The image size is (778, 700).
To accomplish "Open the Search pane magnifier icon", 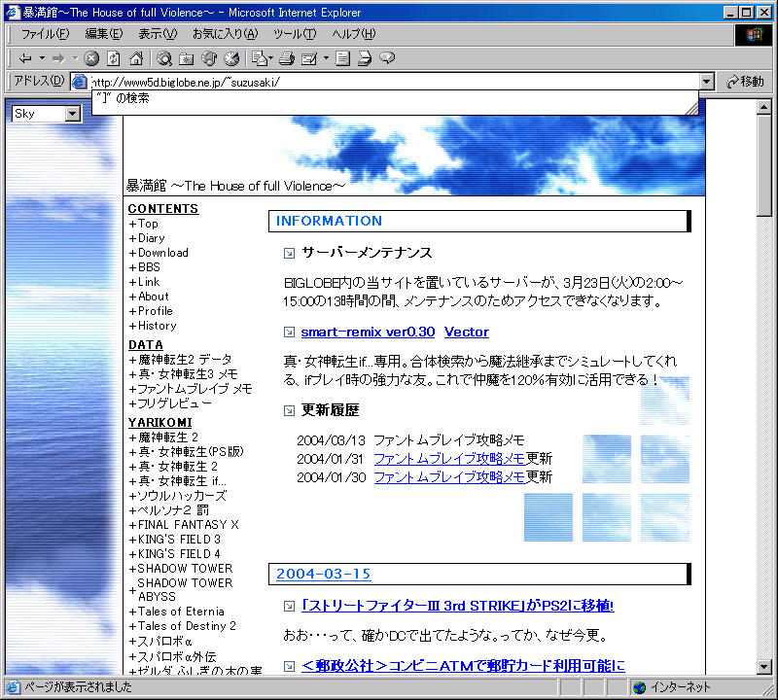I will 164,58.
